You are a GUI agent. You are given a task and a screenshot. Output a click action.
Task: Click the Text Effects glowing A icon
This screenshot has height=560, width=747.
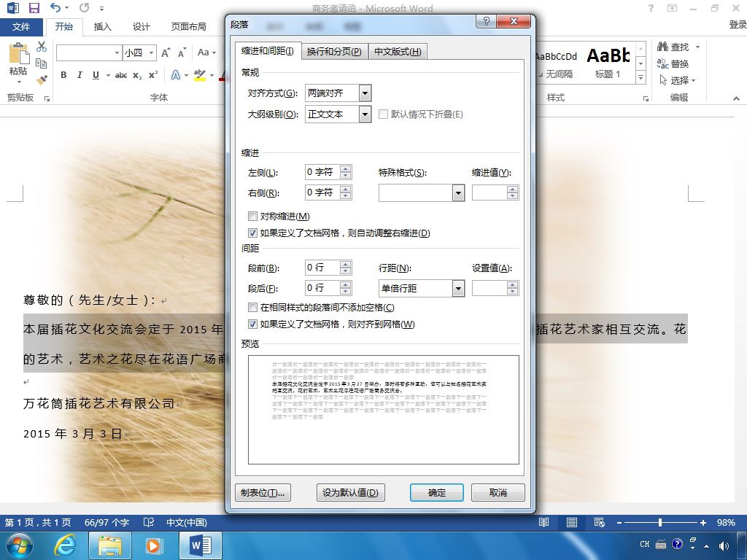[176, 75]
